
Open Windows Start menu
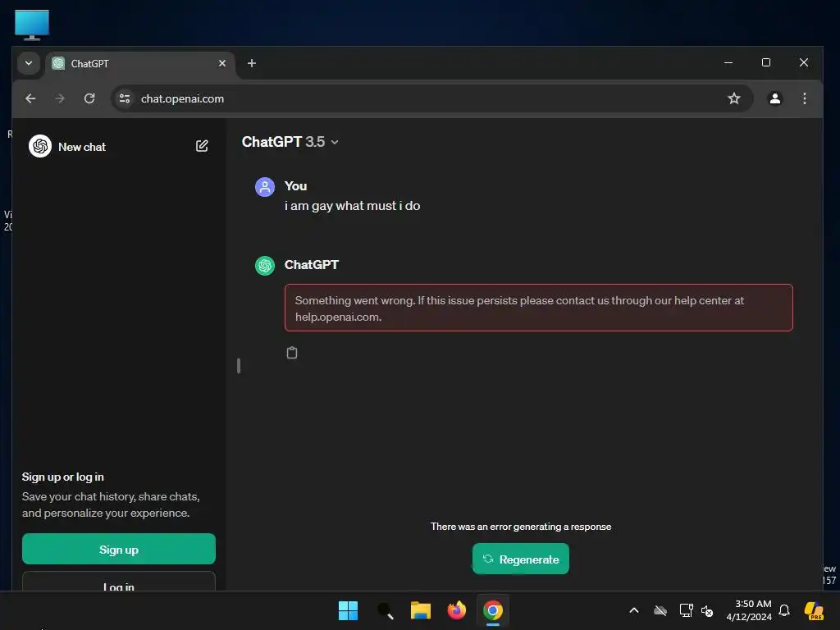tap(348, 610)
